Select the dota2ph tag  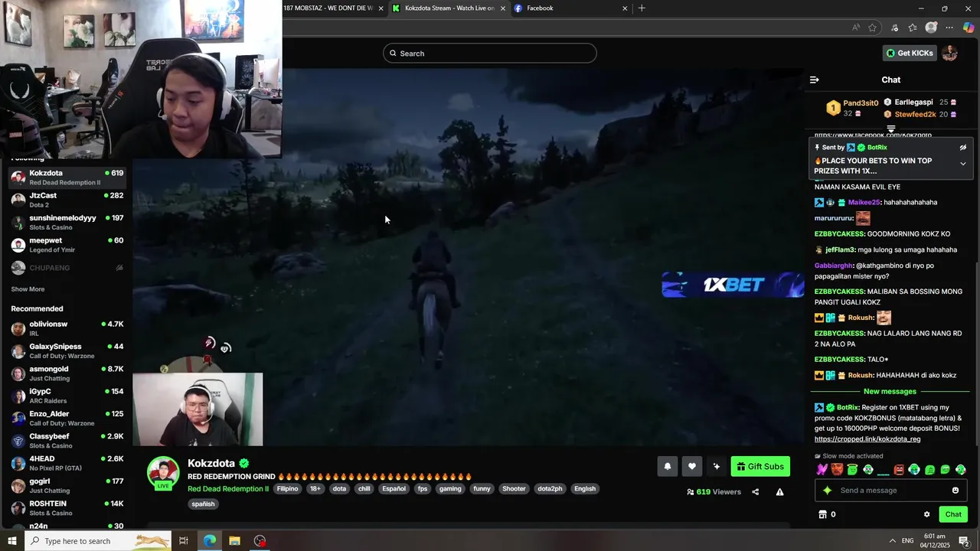[x=550, y=489]
